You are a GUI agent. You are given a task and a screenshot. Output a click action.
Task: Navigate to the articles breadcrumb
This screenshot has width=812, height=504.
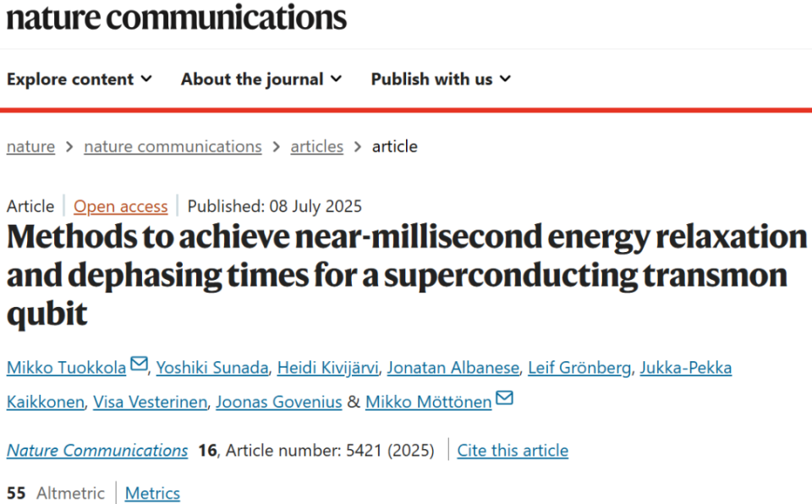click(317, 146)
